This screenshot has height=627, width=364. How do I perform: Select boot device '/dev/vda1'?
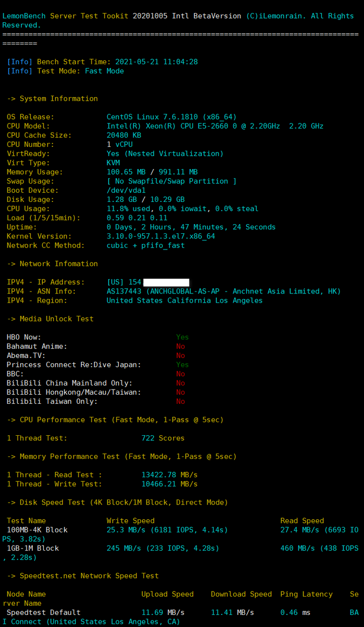[126, 190]
